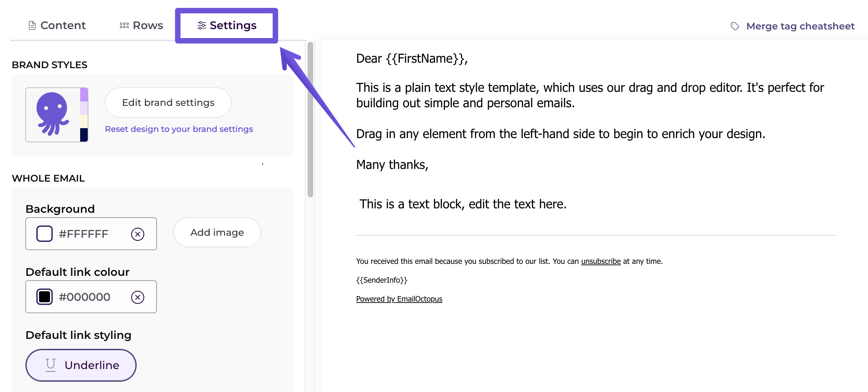Click the unsubscribe link in footer
868x392 pixels.
(x=600, y=261)
